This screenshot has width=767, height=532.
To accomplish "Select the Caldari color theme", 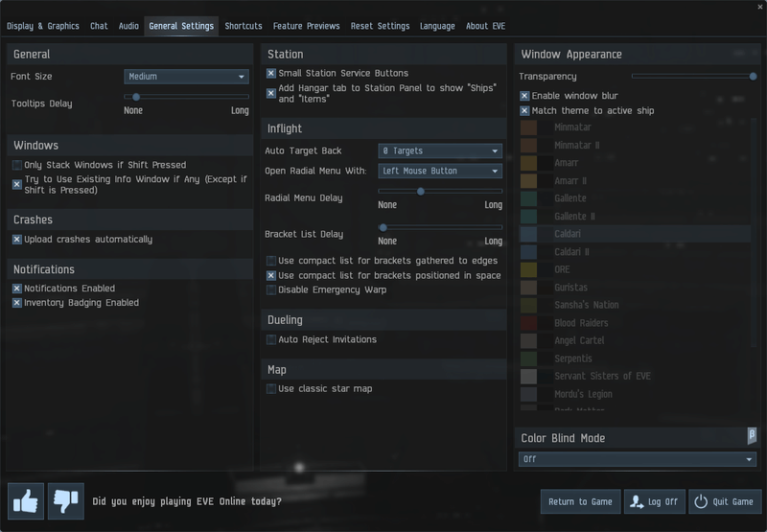I will coord(635,234).
